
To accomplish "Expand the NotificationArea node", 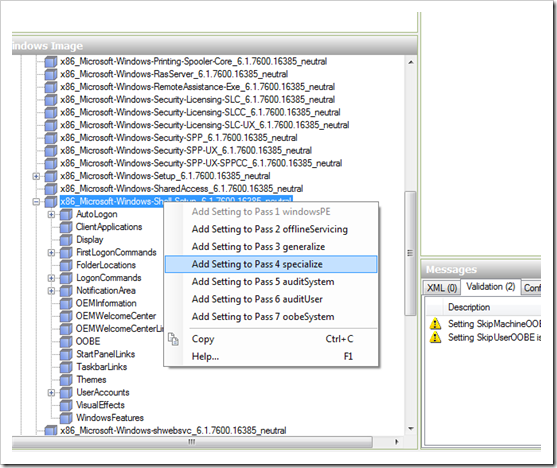I will point(52,291).
